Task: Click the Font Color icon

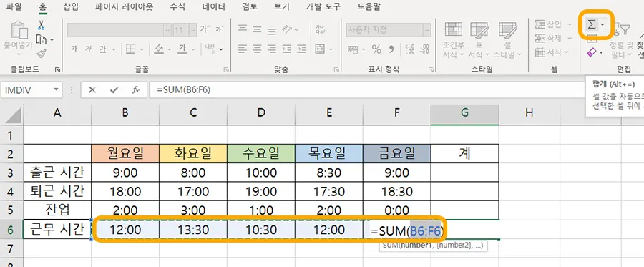Action: 182,49
